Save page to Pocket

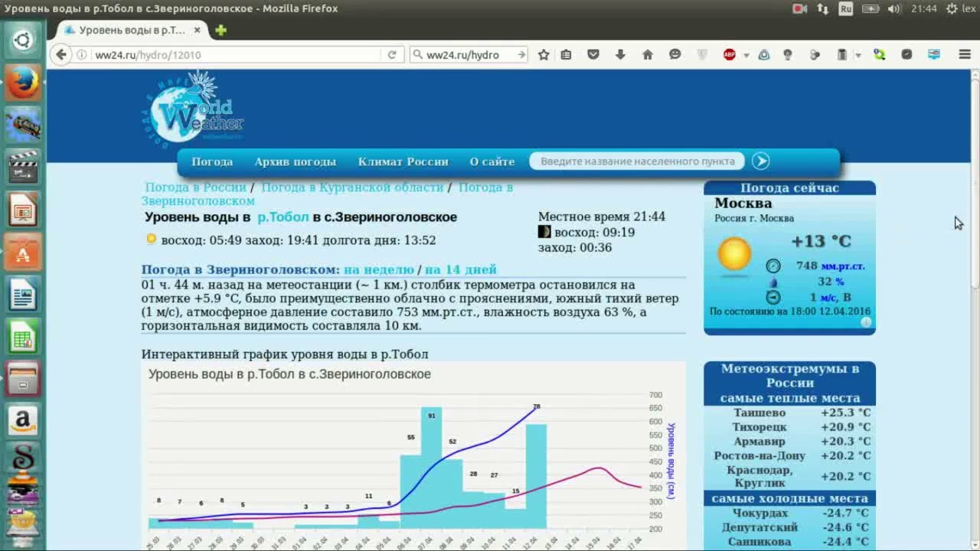pyautogui.click(x=593, y=55)
